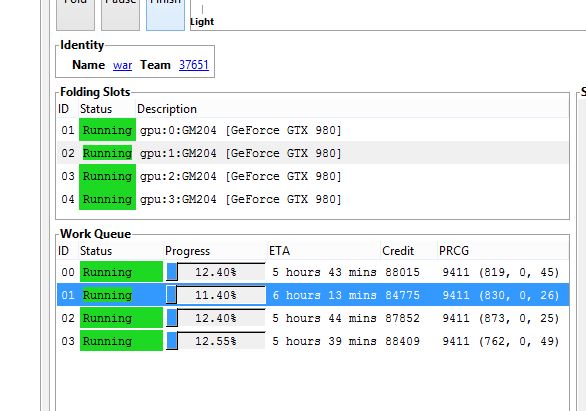Select folding slot 02 gpu:1 row
The image size is (586, 411).
(313, 153)
